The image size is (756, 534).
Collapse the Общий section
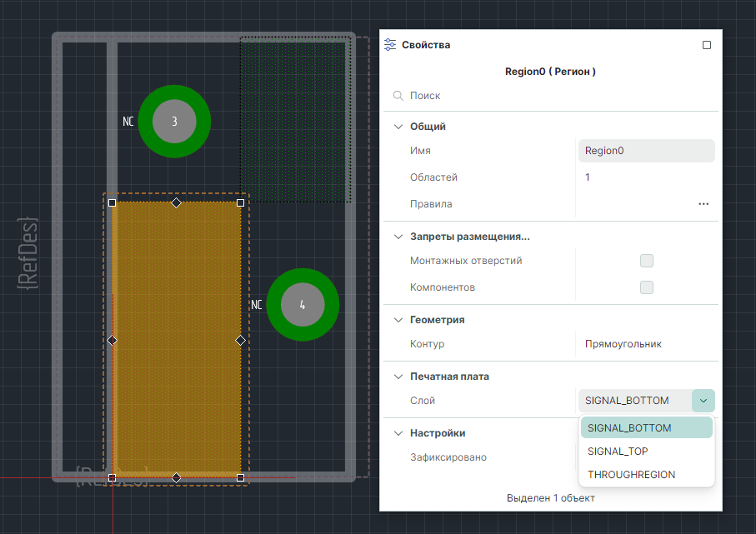(398, 127)
